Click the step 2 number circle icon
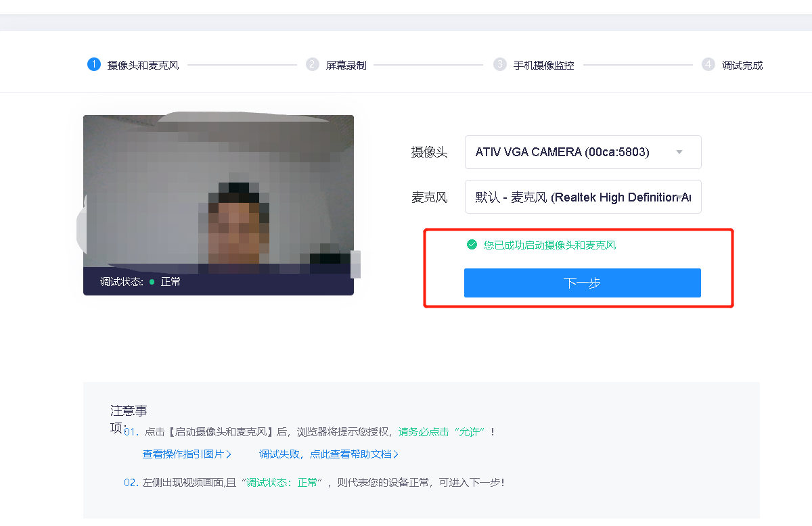Viewport: 812px width, 526px height. click(312, 65)
